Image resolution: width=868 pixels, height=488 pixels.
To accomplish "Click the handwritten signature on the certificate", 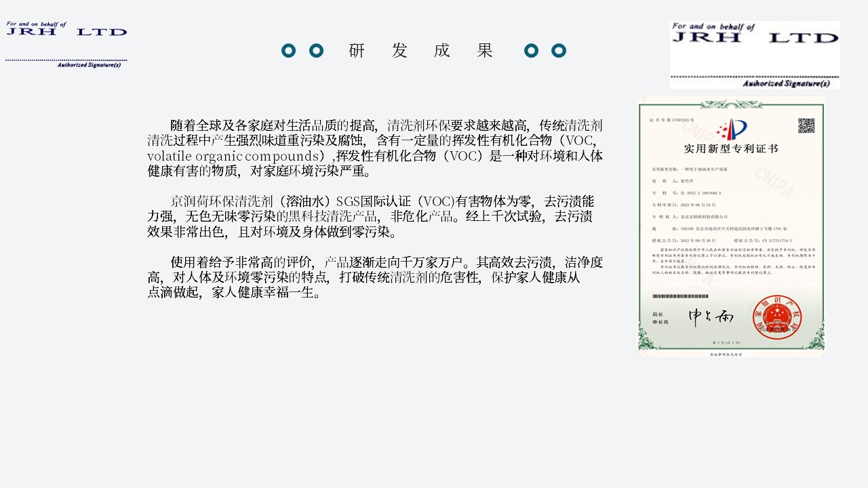I will click(x=711, y=317).
